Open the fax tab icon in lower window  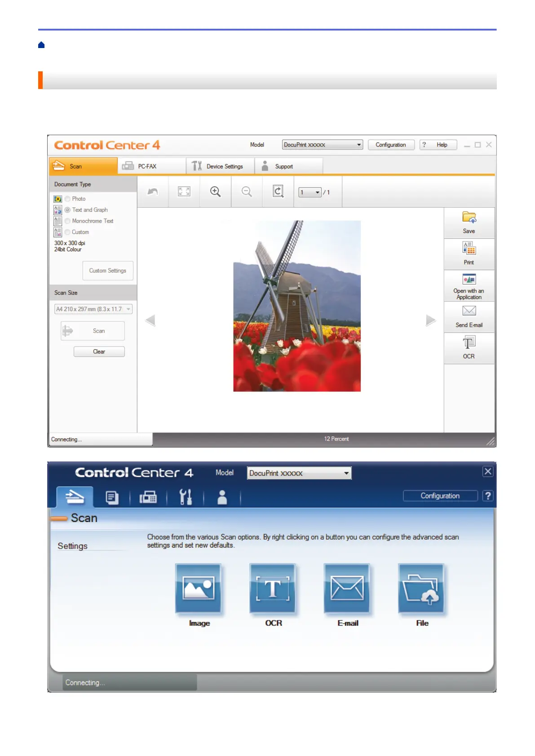(148, 497)
